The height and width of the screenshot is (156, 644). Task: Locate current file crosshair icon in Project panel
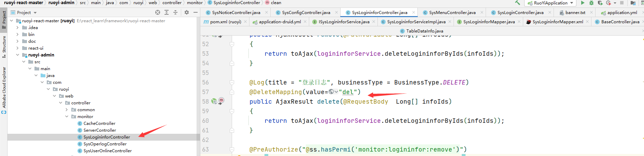click(x=158, y=12)
